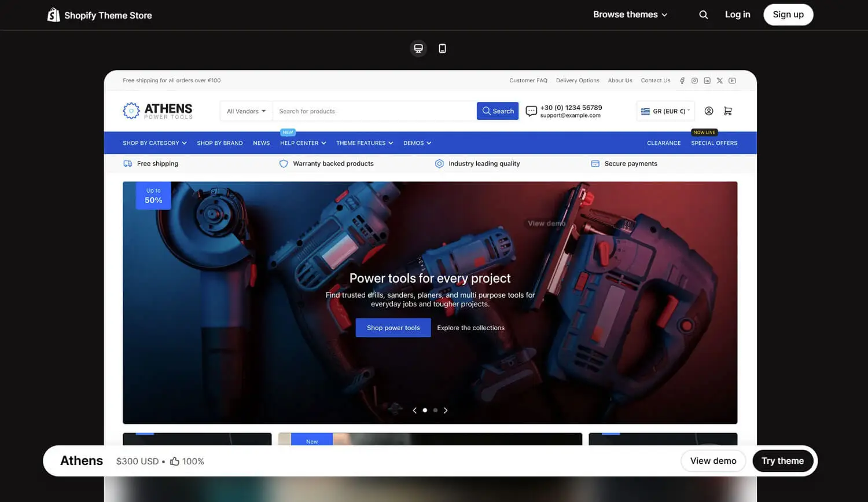Open the GR (EUR €) currency selector
Screen dimensions: 868x502
click(x=665, y=111)
